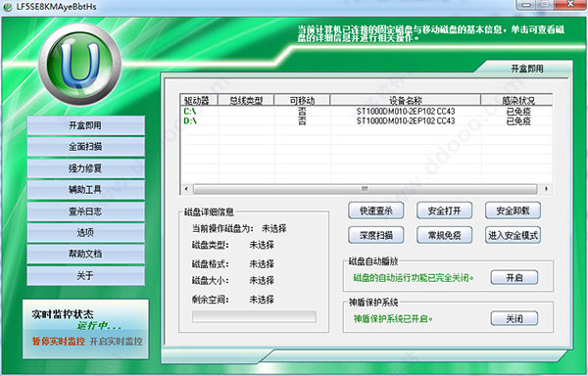Viewport: 588px width, 376px height.
Task: Click the 感染状况 column header
Action: coord(516,100)
